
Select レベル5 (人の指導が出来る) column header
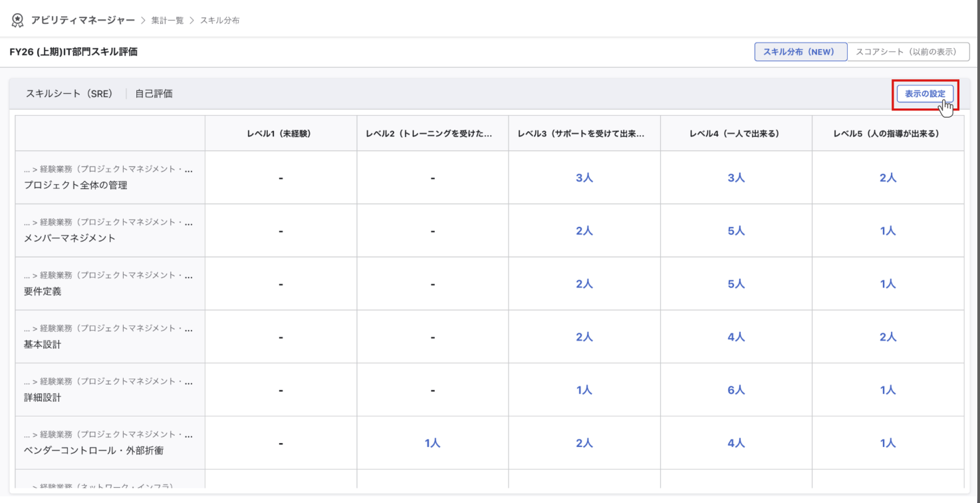[888, 133]
